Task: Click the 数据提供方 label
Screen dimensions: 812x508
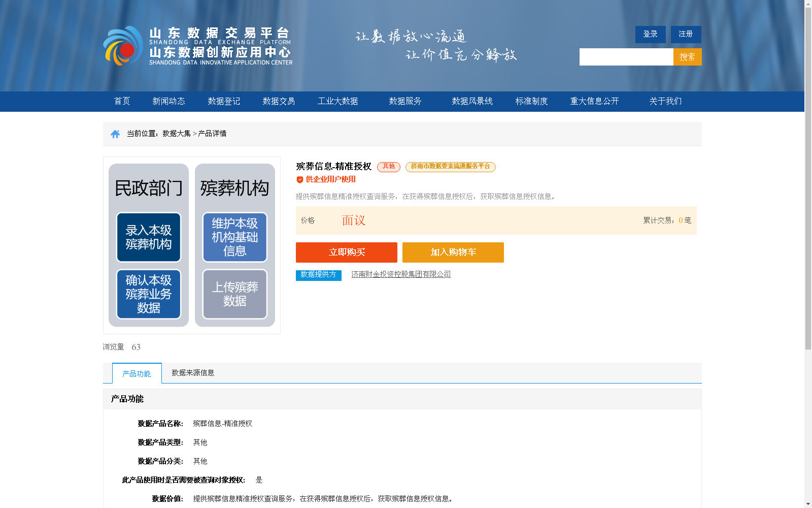Action: (x=319, y=275)
